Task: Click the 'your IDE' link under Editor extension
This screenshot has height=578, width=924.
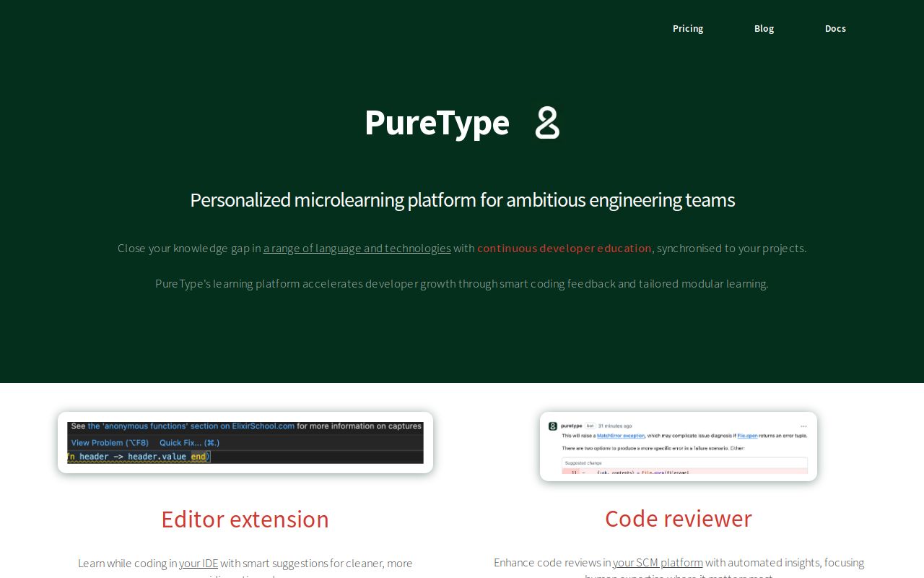Action: tap(199, 563)
